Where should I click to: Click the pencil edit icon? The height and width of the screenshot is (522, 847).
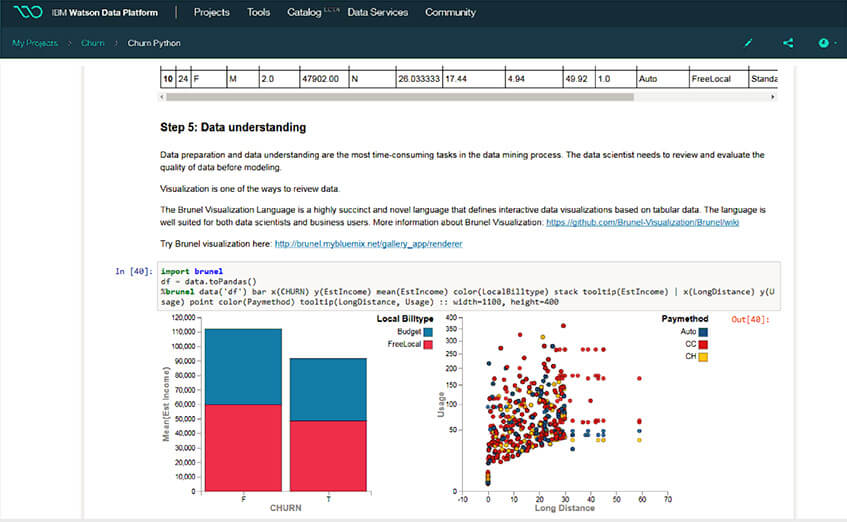749,43
